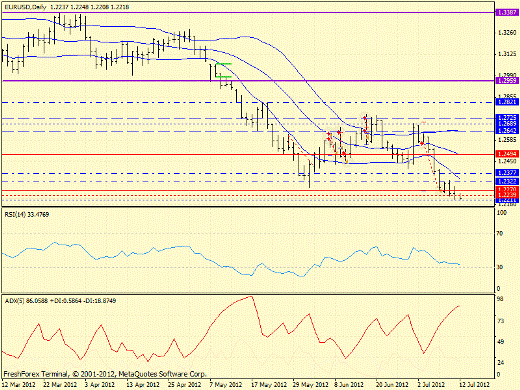Click the 73 value on ADX scale

[500, 321]
